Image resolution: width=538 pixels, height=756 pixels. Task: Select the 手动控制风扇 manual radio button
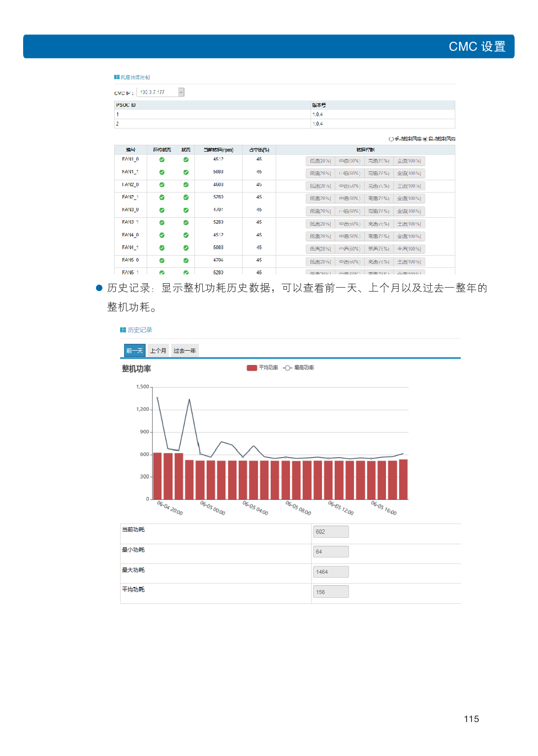point(391,139)
